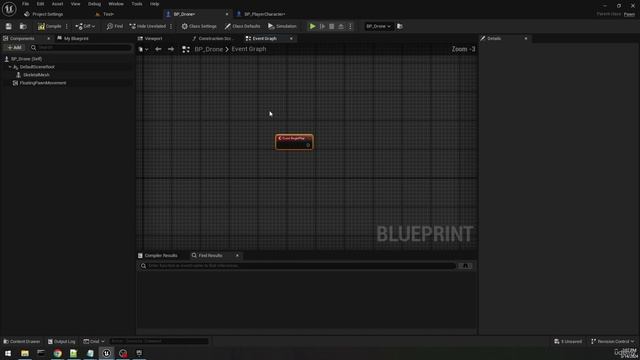Open the Asset menu
Viewport: 640px width, 360px height.
[57, 4]
